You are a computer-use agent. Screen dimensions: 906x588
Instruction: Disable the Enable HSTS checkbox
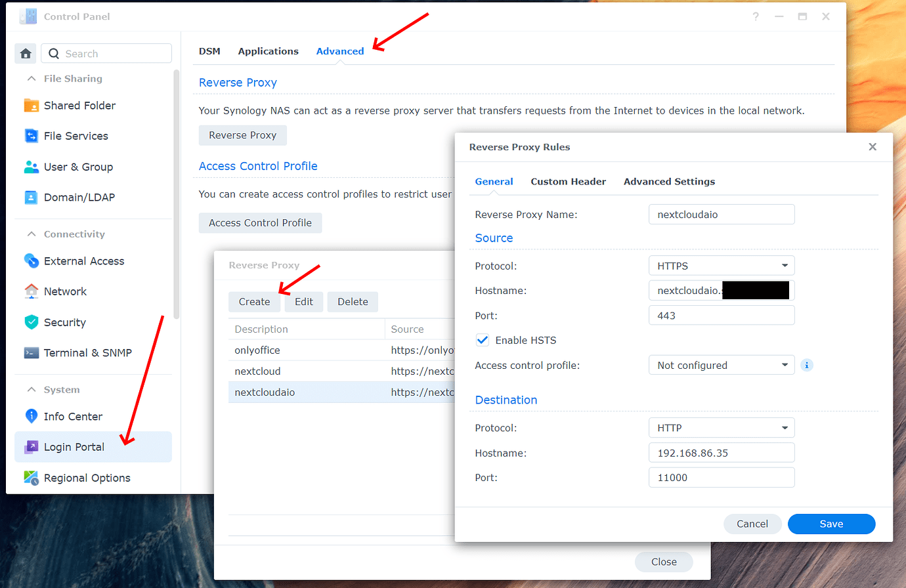[x=483, y=340]
